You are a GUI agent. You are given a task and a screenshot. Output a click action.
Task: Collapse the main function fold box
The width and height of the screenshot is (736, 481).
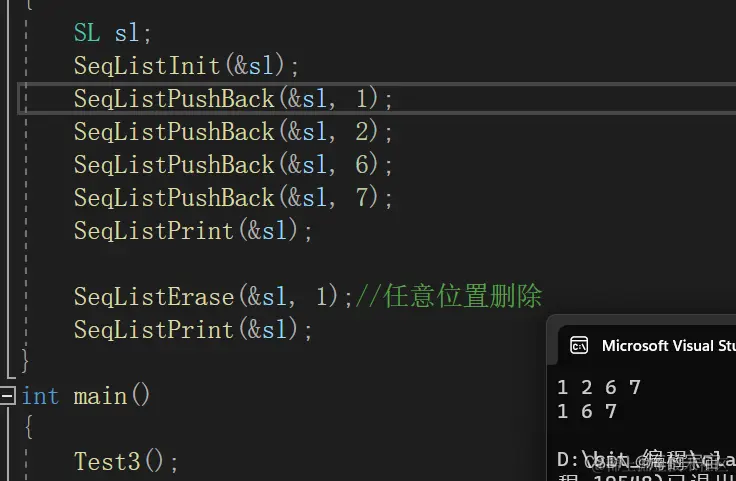[x=8, y=396]
